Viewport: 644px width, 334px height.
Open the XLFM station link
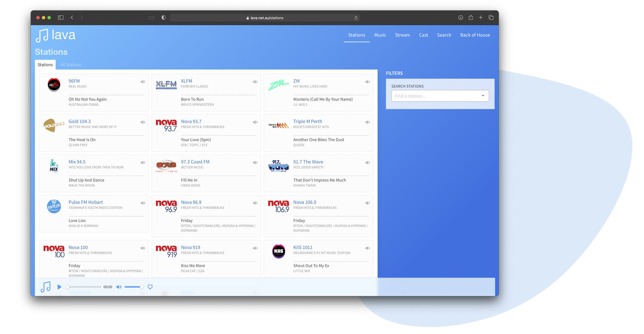click(186, 81)
